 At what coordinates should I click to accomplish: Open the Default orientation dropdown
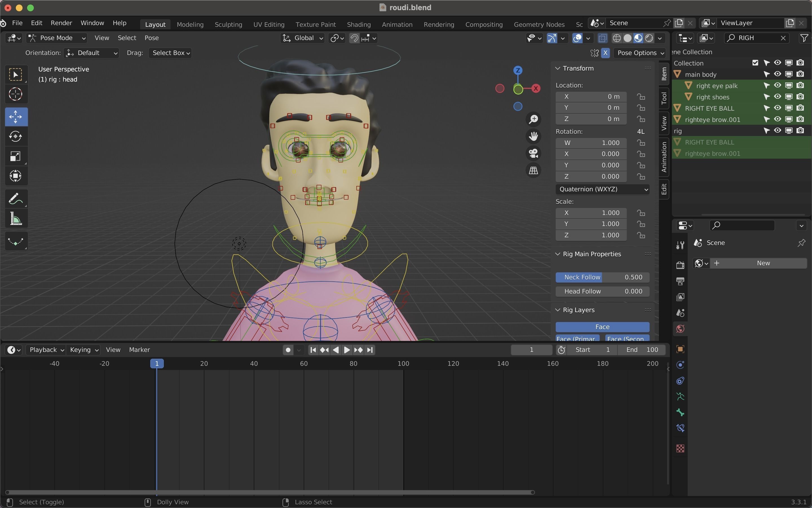[x=91, y=53]
